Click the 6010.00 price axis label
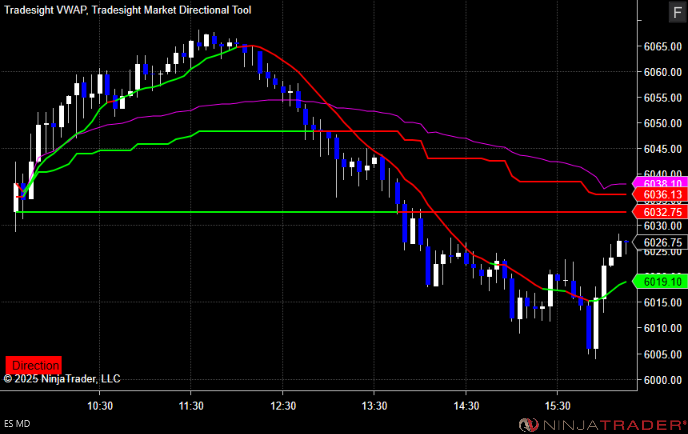The width and height of the screenshot is (688, 434). 663,328
